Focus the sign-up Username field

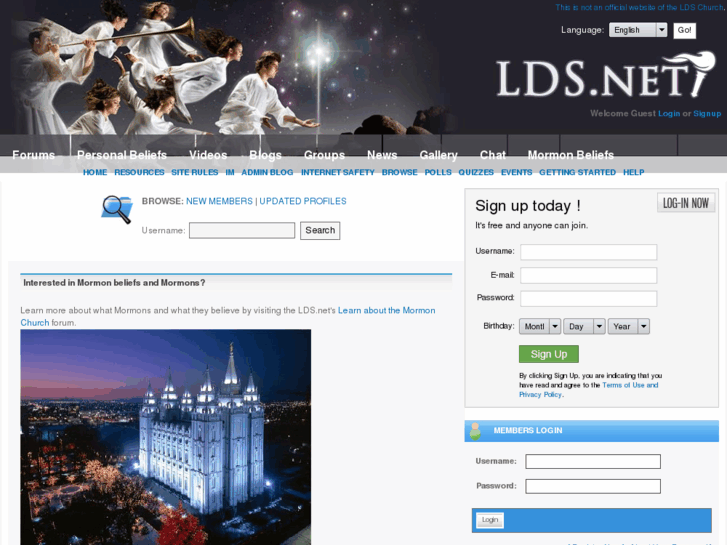pyautogui.click(x=588, y=252)
